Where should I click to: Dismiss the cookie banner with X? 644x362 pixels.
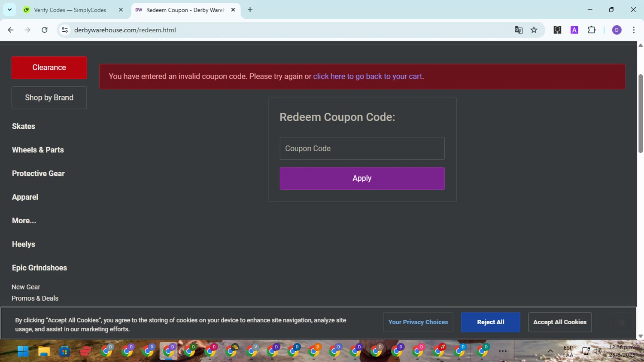pos(622,322)
